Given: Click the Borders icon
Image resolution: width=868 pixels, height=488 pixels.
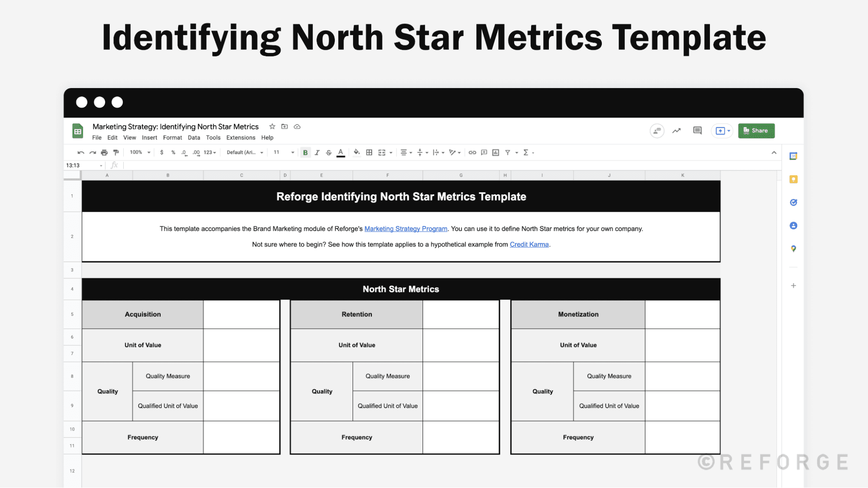Looking at the screenshot, I should coord(369,153).
